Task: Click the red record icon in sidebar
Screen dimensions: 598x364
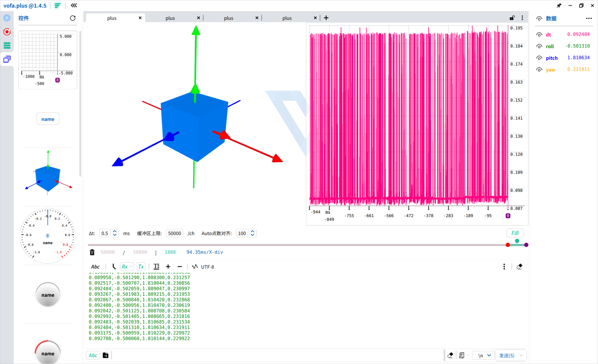Action: click(x=7, y=32)
